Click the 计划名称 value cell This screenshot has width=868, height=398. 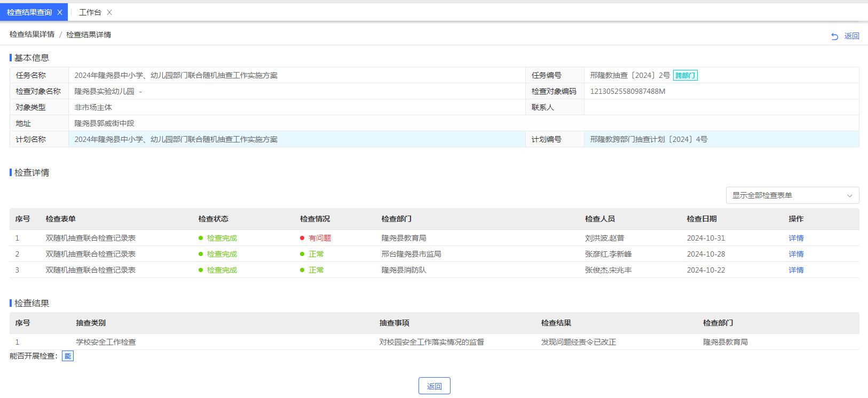click(x=176, y=139)
